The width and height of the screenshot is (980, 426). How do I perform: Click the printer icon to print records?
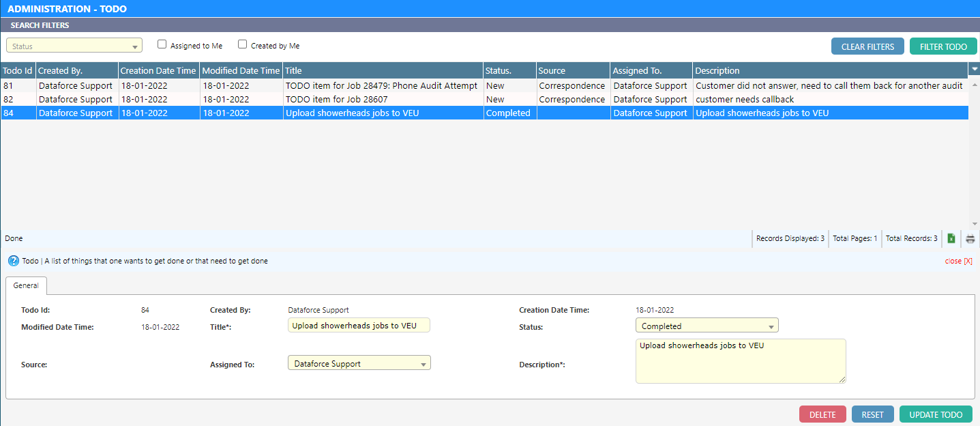point(970,239)
